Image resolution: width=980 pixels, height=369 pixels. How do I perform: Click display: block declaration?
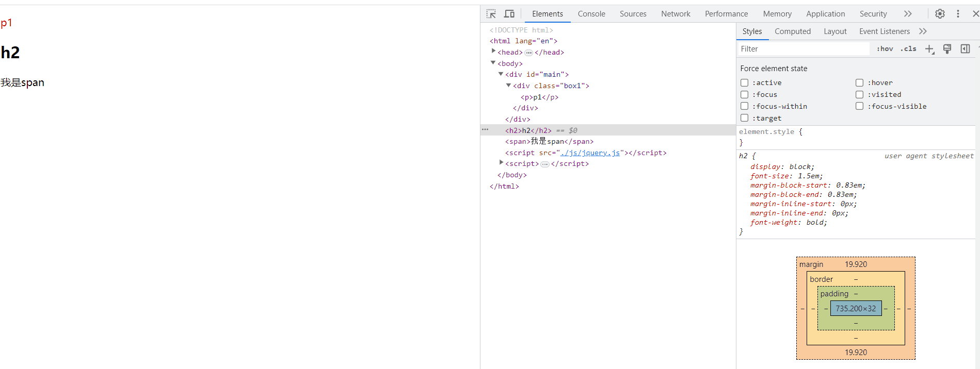[782, 167]
